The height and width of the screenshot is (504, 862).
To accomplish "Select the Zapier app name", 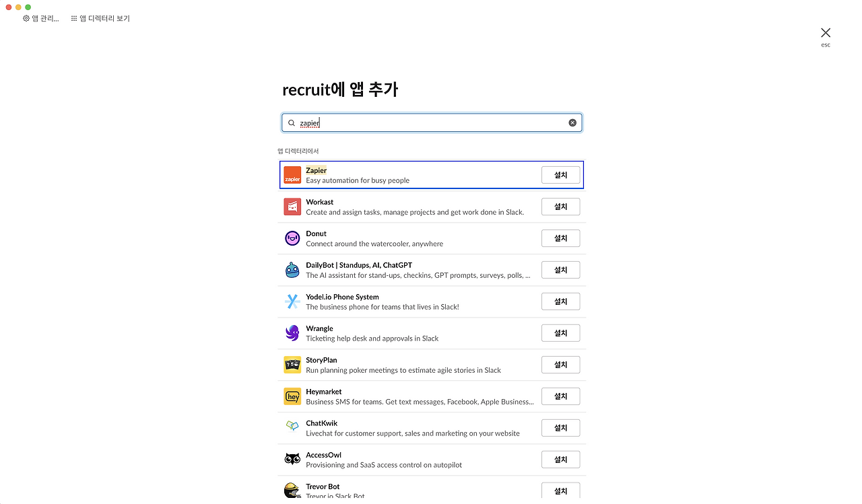I will 316,170.
